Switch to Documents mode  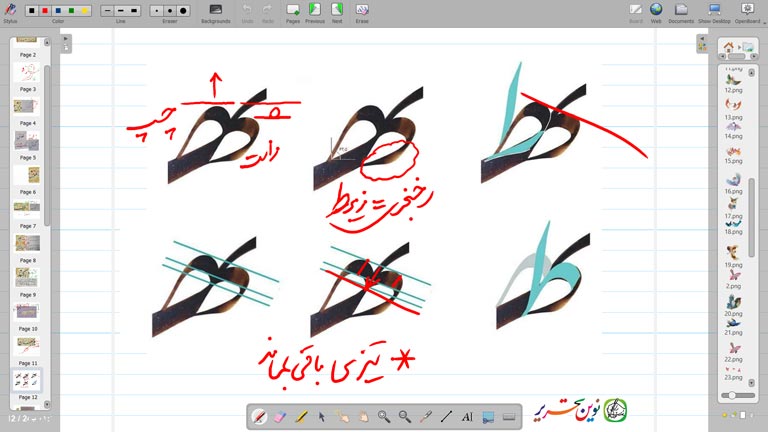pyautogui.click(x=681, y=12)
